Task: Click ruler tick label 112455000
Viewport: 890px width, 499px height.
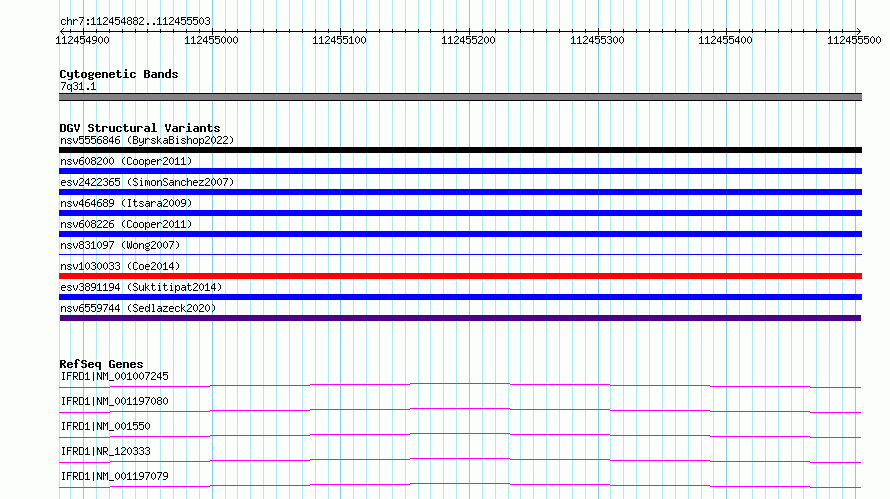Action: [211, 40]
